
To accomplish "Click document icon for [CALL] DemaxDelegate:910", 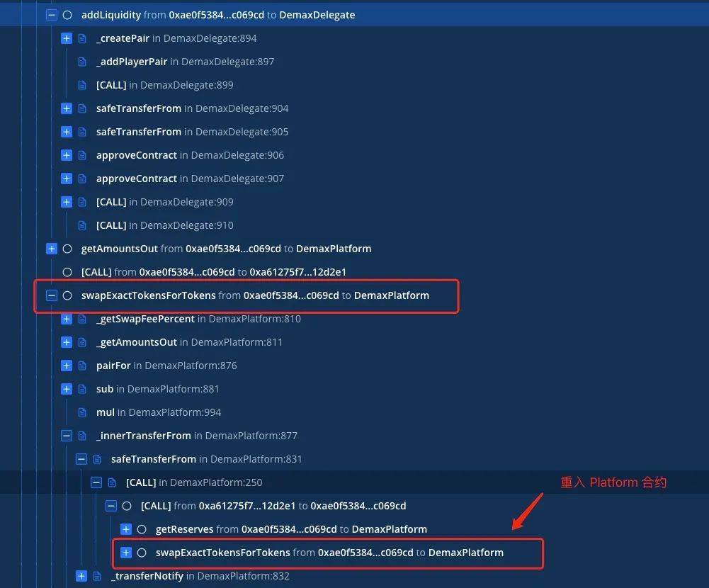I will click(x=82, y=225).
